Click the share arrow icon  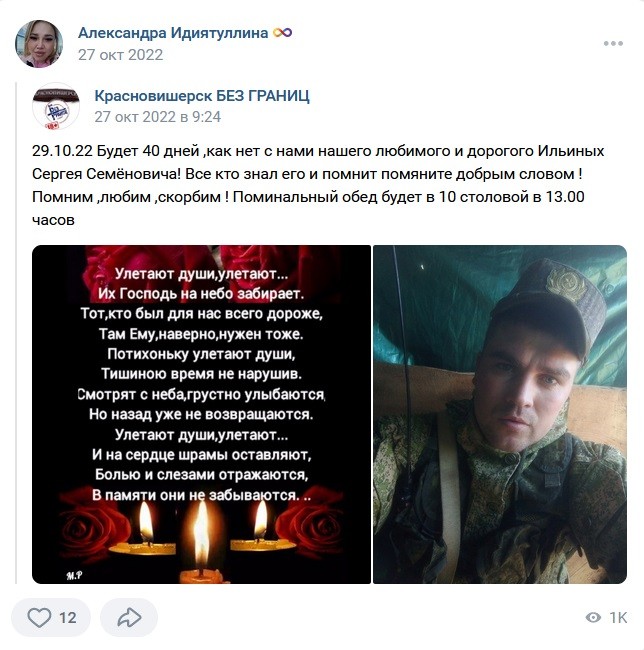point(129,618)
